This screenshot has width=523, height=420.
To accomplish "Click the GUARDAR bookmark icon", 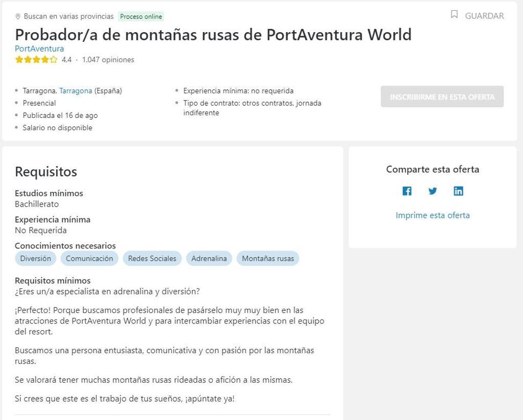I will pos(455,15).
